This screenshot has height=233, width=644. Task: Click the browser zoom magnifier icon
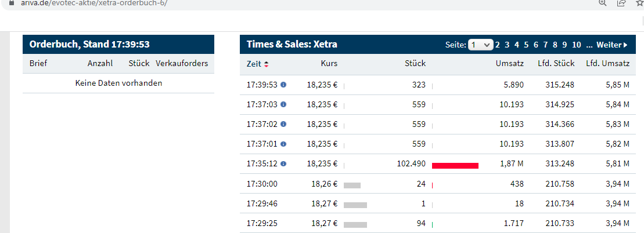[603, 3]
